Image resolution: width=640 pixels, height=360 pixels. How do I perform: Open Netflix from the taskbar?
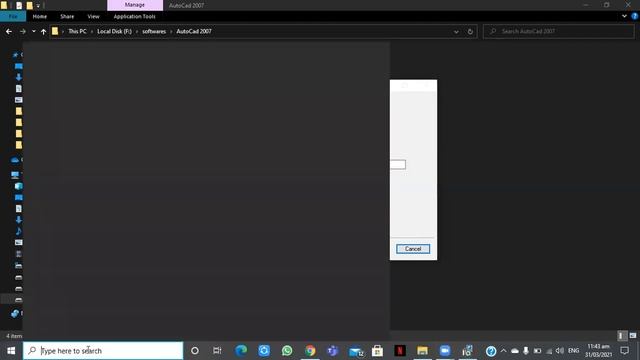(400, 351)
